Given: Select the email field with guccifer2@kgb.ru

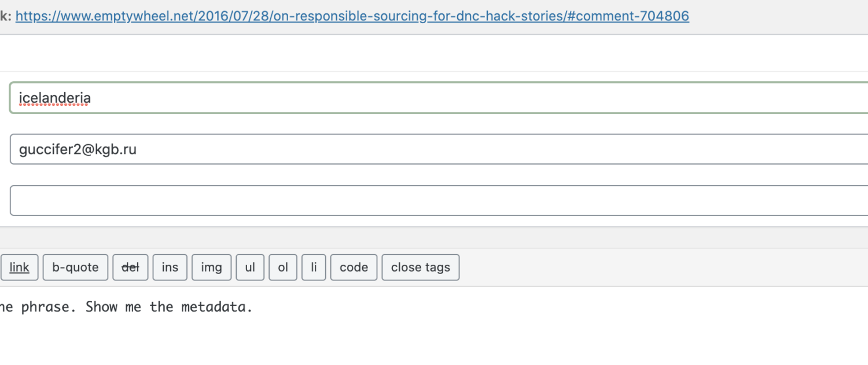Looking at the screenshot, I should click(x=439, y=149).
